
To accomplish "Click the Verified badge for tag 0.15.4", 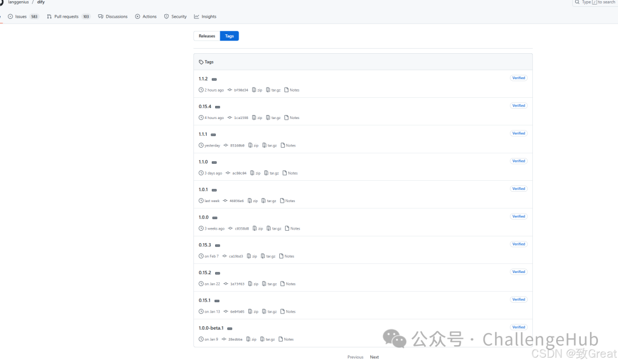I will pos(518,105).
